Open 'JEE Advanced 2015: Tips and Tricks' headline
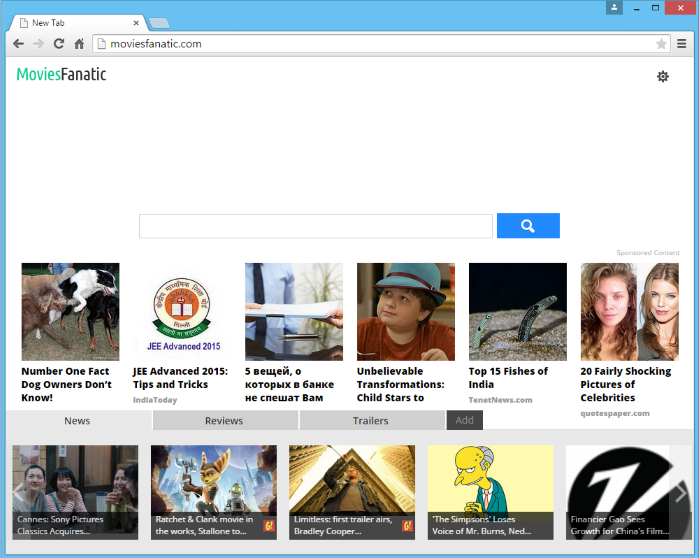The image size is (699, 558). [x=180, y=377]
